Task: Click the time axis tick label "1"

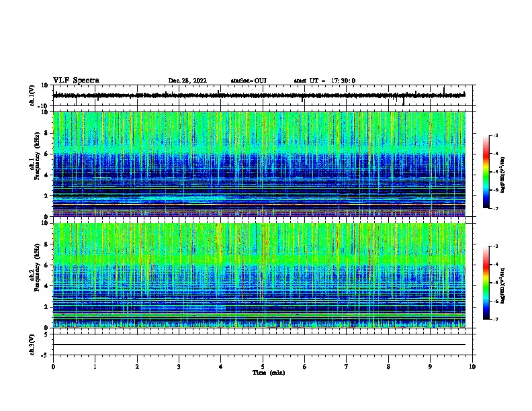Action: click(95, 367)
